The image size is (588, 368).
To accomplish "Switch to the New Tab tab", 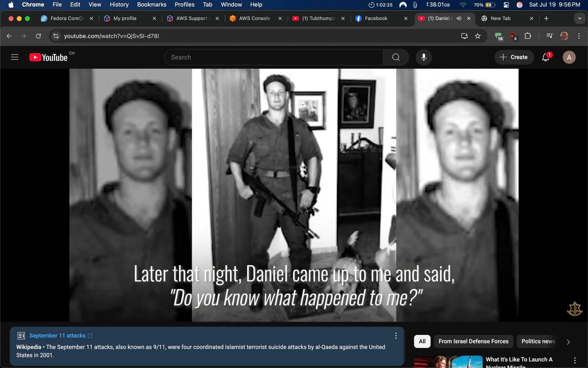I will click(501, 18).
